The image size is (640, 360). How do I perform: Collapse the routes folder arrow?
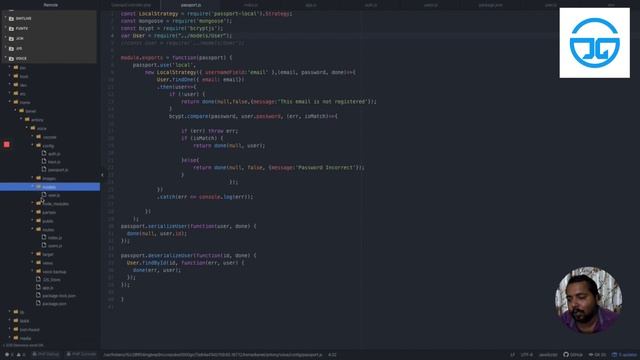[33, 229]
